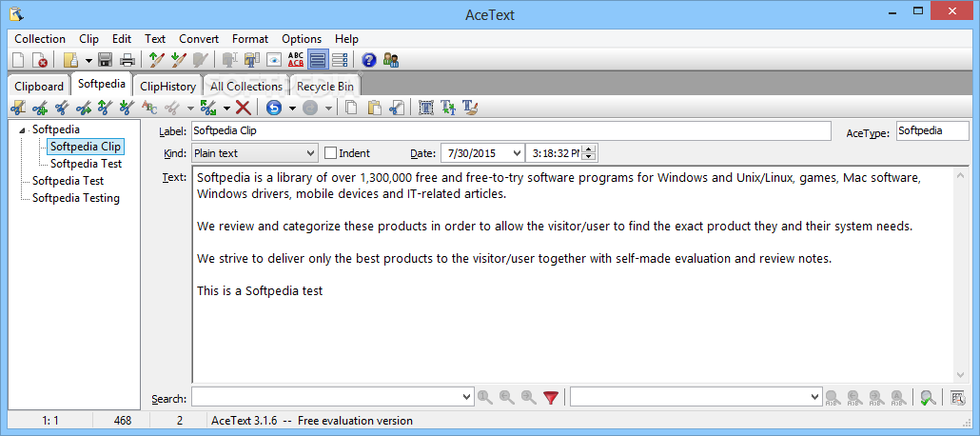Switch to the ClipHistory tab
The width and height of the screenshot is (980, 436).
(x=167, y=87)
